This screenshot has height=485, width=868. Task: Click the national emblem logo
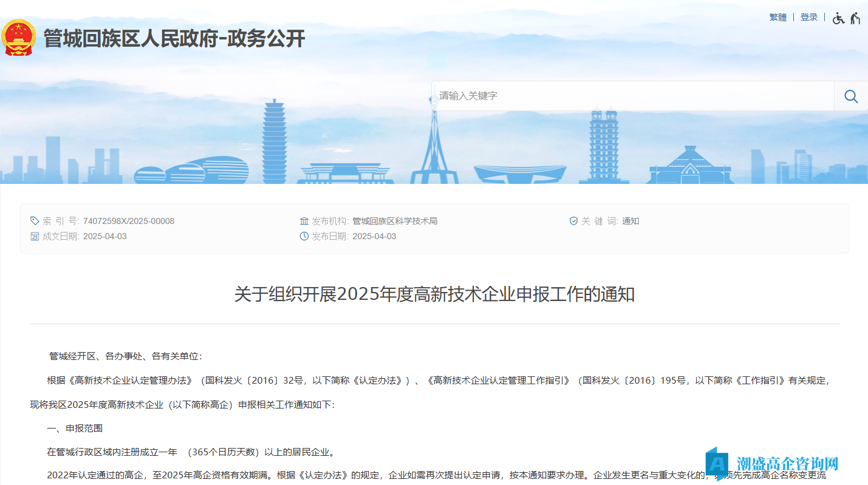[x=19, y=38]
